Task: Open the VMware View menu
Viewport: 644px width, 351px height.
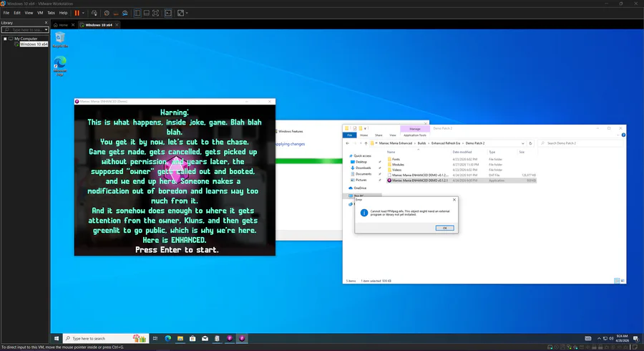Action: click(x=29, y=13)
